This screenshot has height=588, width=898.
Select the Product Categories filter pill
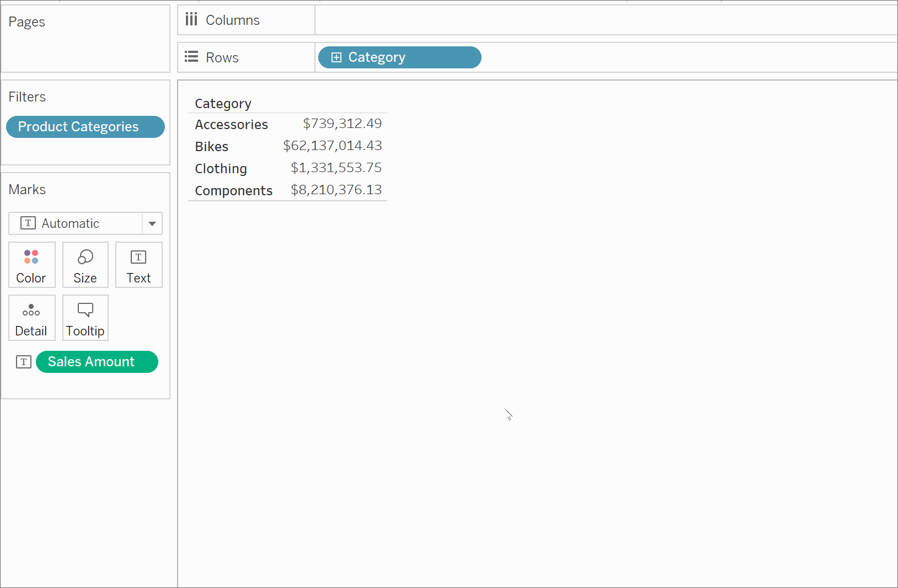coord(85,126)
